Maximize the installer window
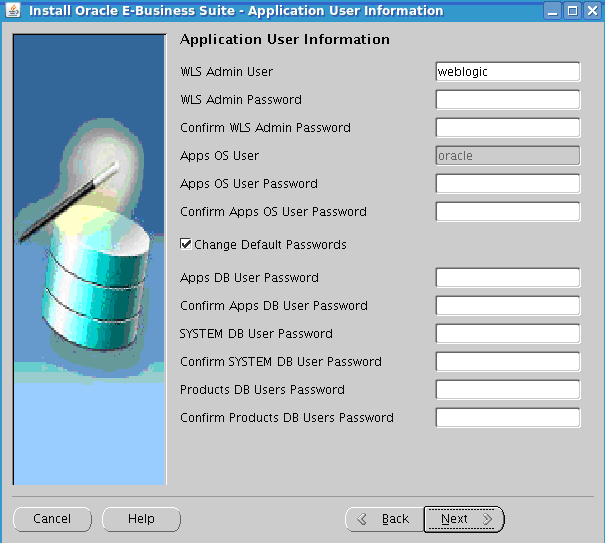605x543 pixels. coord(573,10)
